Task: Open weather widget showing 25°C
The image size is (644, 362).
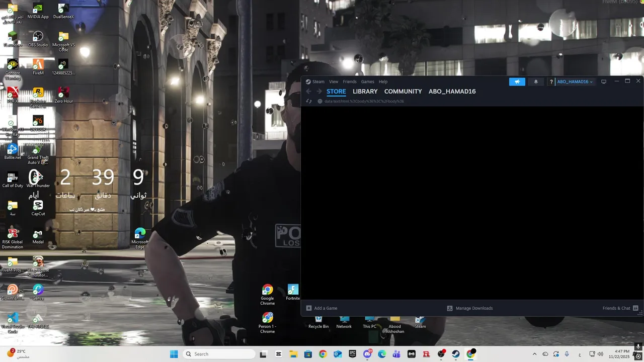Action: pos(18,354)
